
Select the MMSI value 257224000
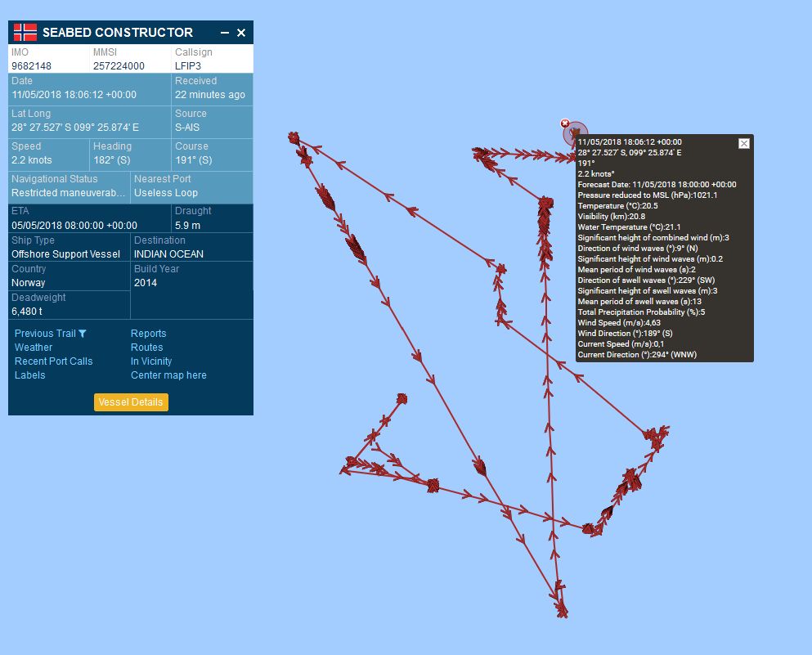[119, 66]
